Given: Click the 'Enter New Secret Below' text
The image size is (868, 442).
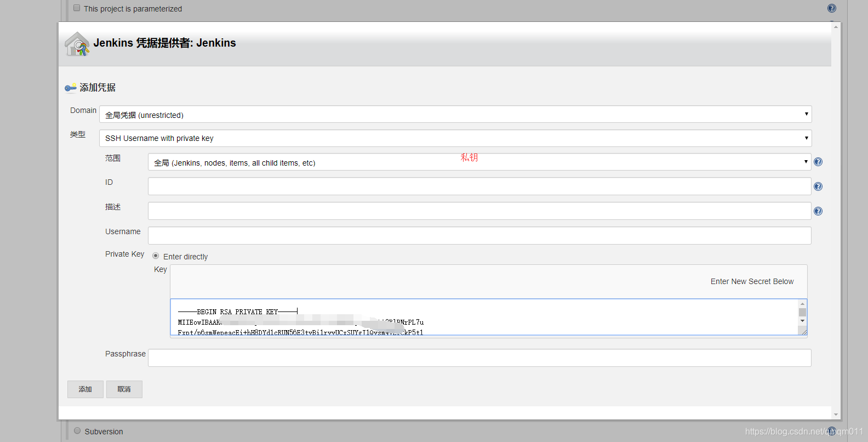Looking at the screenshot, I should tap(752, 281).
